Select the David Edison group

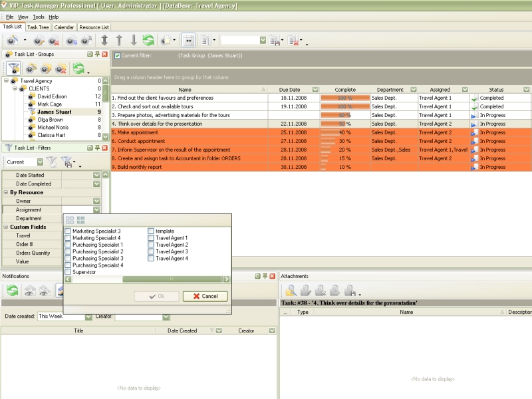(x=52, y=96)
